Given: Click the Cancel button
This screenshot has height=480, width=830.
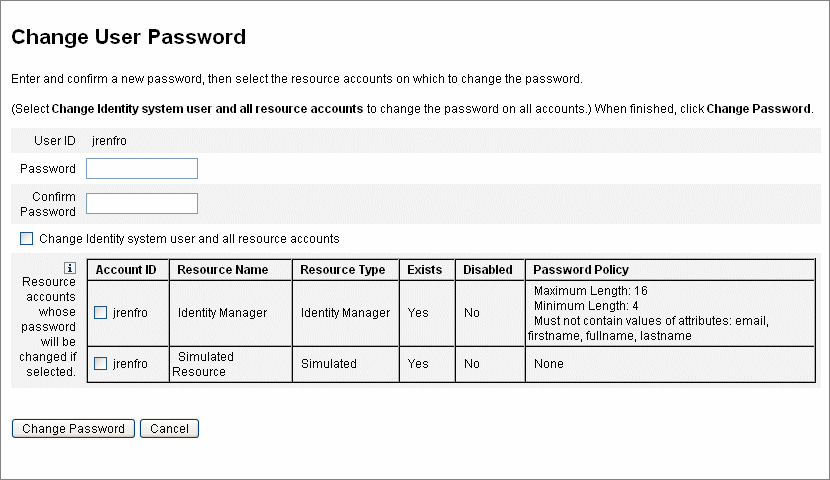Looking at the screenshot, I should click(x=169, y=429).
